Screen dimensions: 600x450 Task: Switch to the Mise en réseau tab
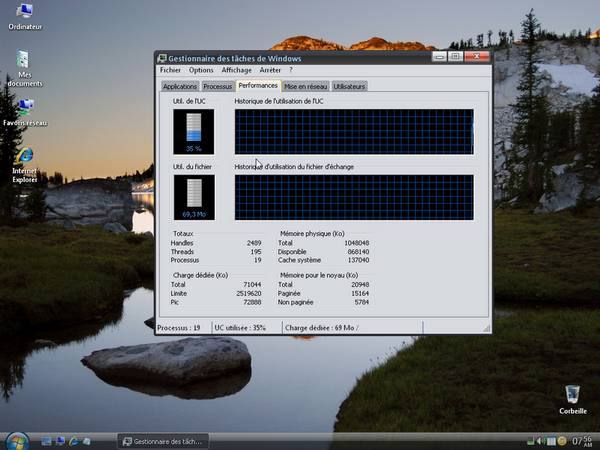[x=305, y=86]
